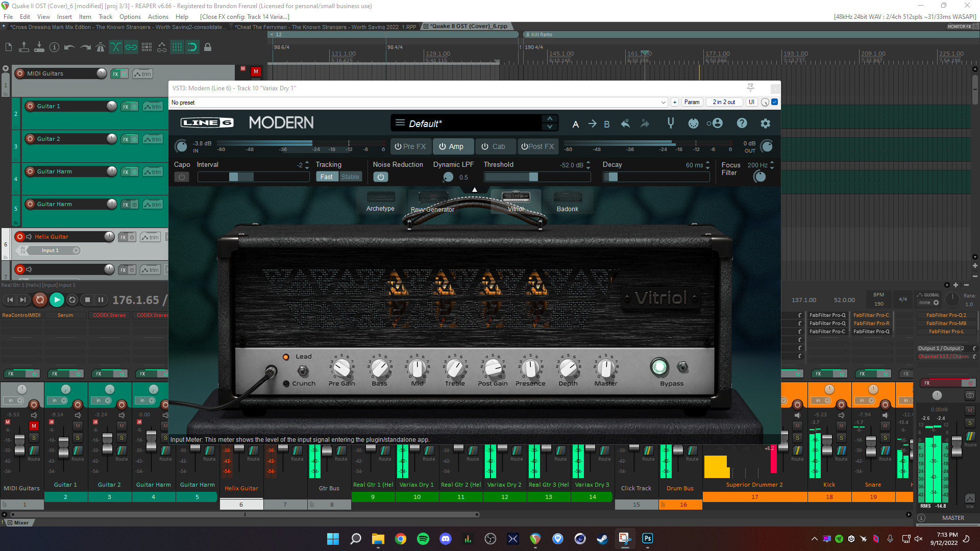Select the Archetype amp model
Screen dimensions: 980x551
[380, 202]
